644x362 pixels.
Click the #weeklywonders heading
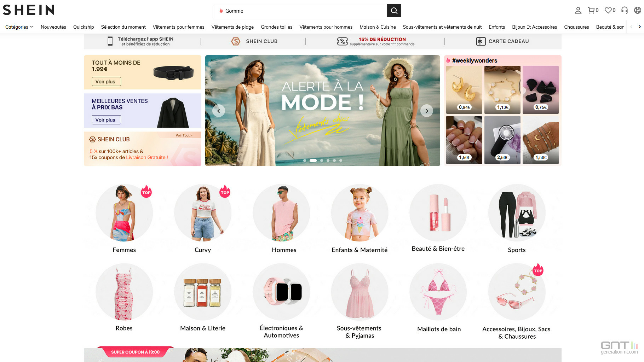click(475, 60)
